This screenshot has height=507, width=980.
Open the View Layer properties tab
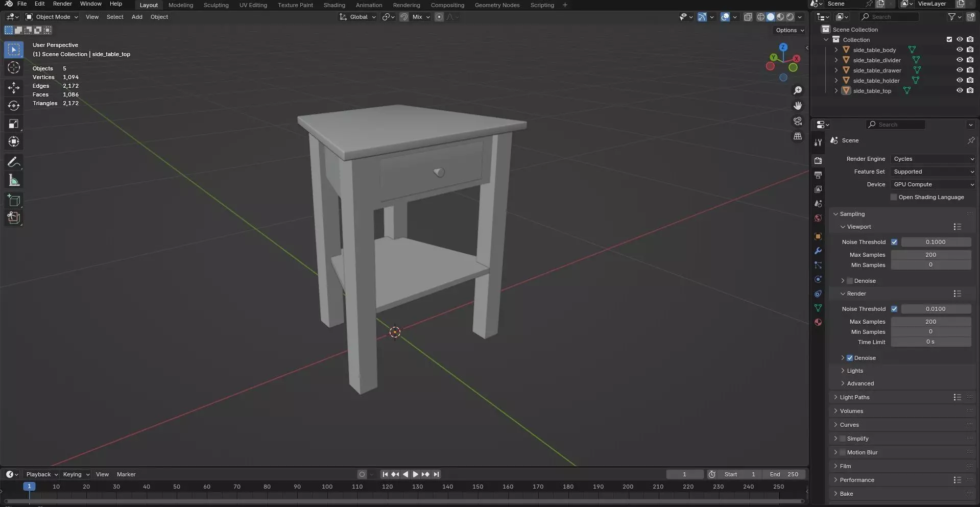pyautogui.click(x=818, y=189)
